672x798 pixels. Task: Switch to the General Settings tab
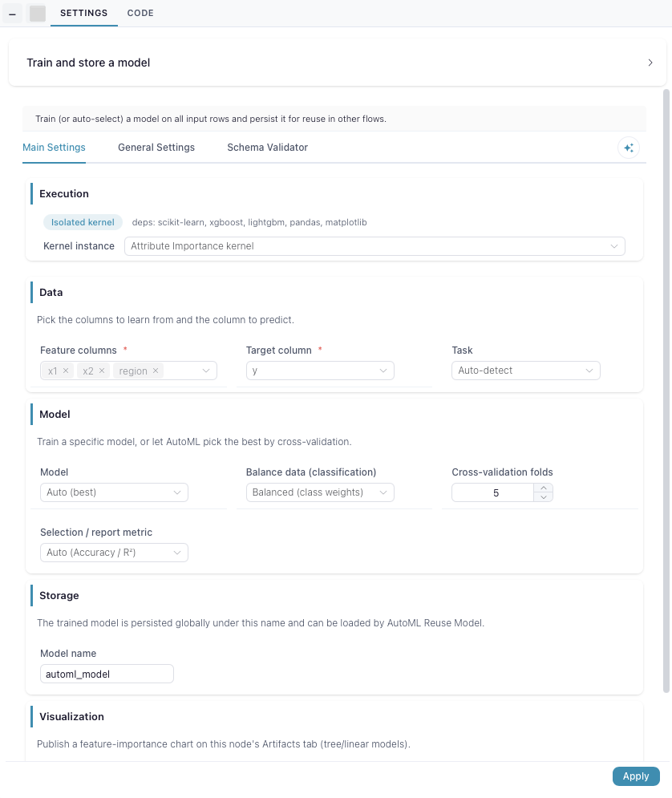pos(156,148)
